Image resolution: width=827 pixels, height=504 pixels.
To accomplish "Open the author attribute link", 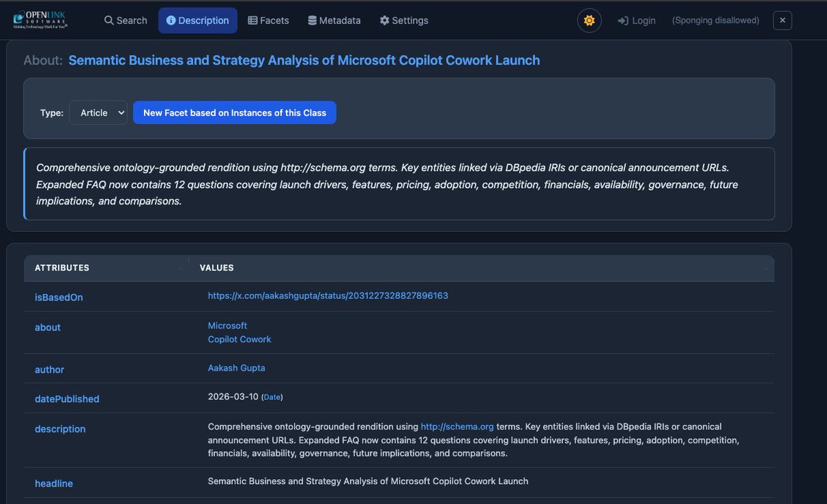I will 50,370.
